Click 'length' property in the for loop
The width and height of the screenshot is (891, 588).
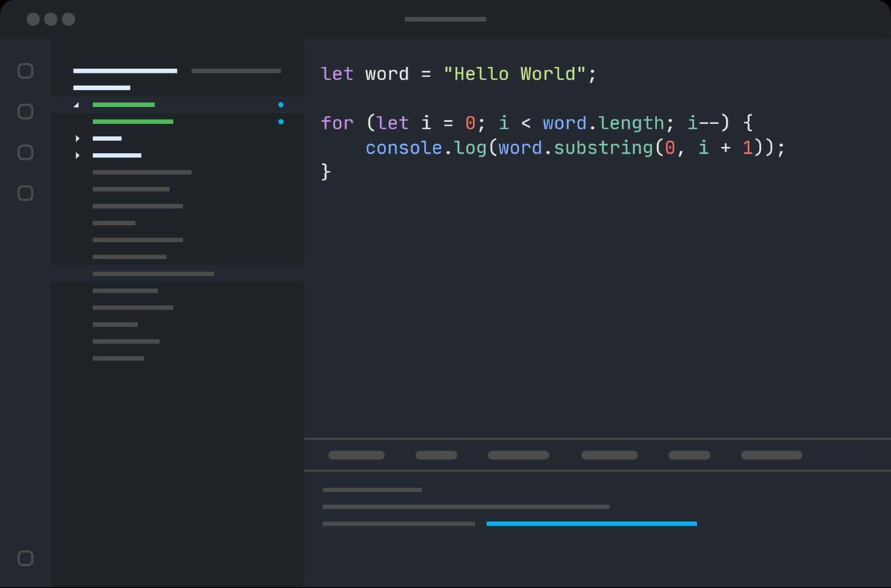point(631,122)
